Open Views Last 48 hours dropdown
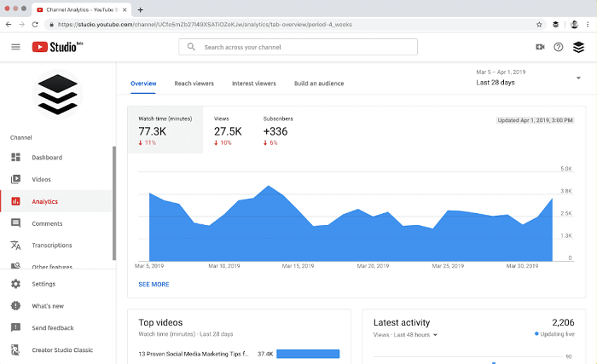Viewport: 597px width, 364px height. point(406,335)
